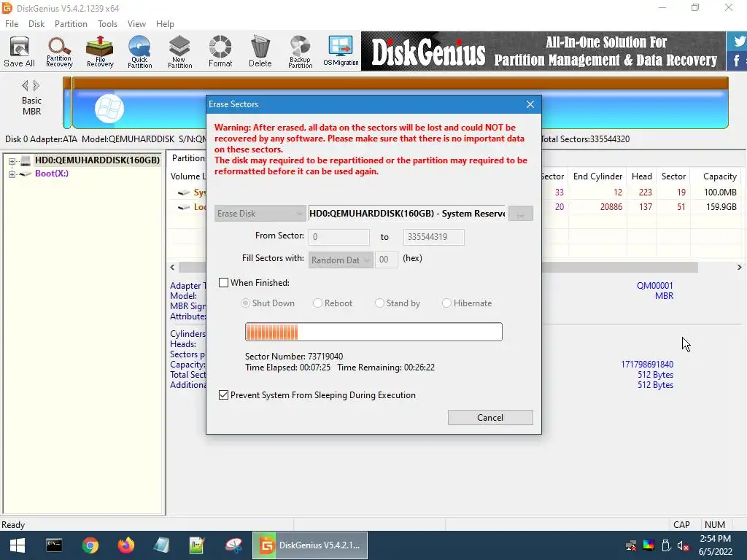Open the Tools menu

coord(107,24)
